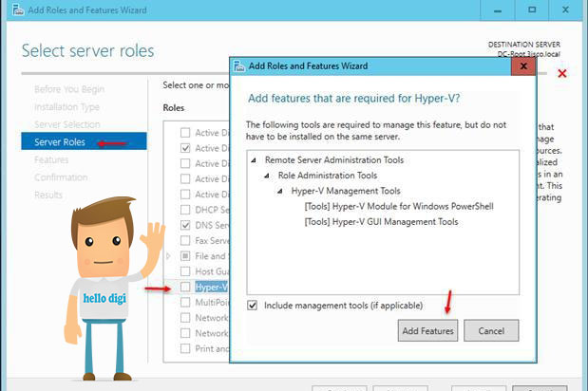Click the dialog's wizard title icon
588x391 pixels.
(x=239, y=66)
